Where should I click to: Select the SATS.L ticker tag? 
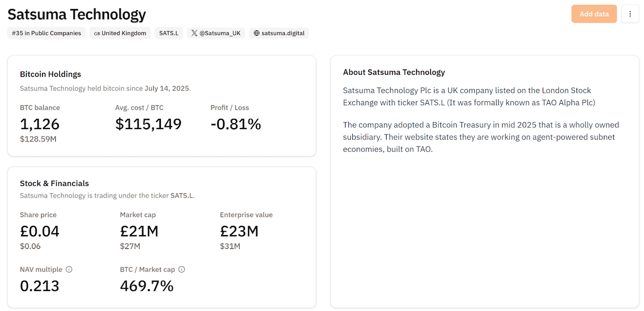[x=169, y=33]
